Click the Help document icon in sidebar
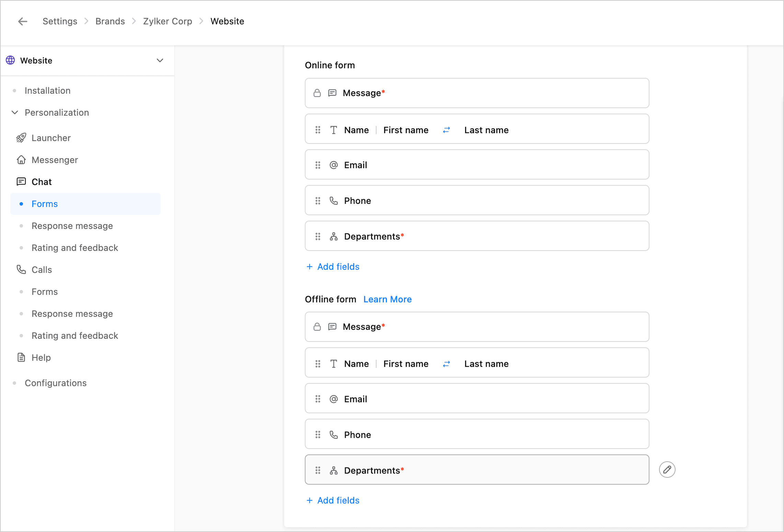This screenshot has height=532, width=784. [x=21, y=358]
